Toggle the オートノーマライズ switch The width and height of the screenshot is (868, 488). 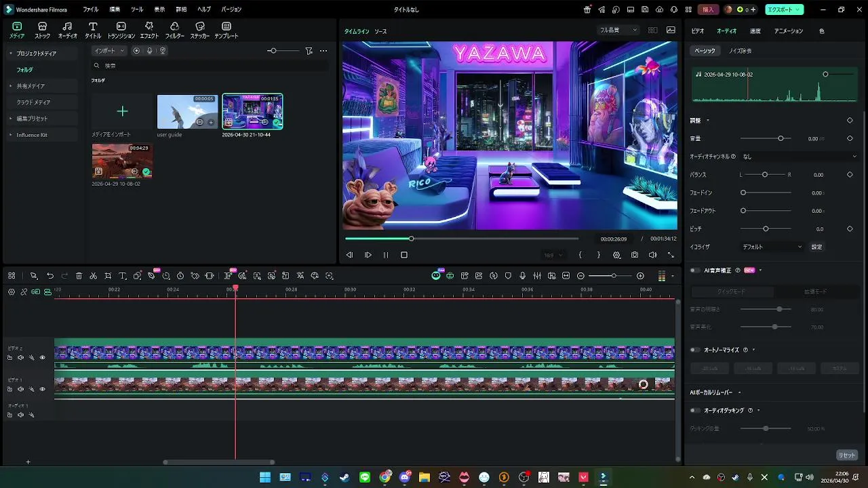click(696, 350)
